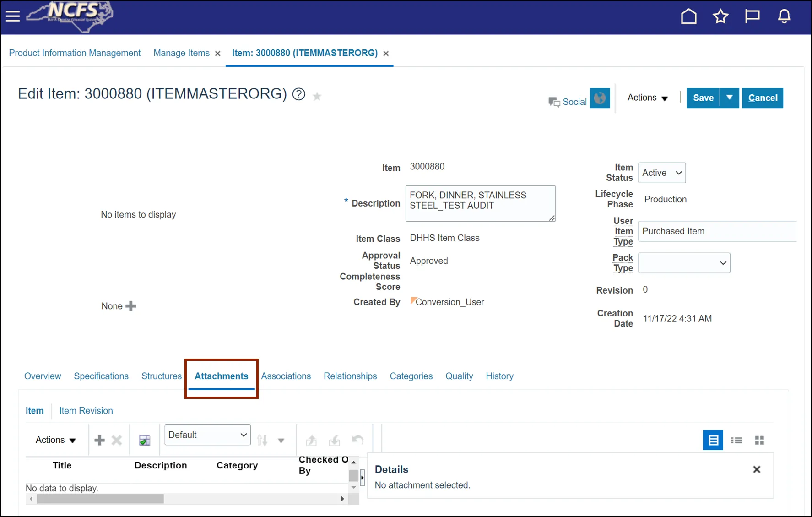Switch attachments to table view
The height and width of the screenshot is (517, 812).
click(713, 440)
